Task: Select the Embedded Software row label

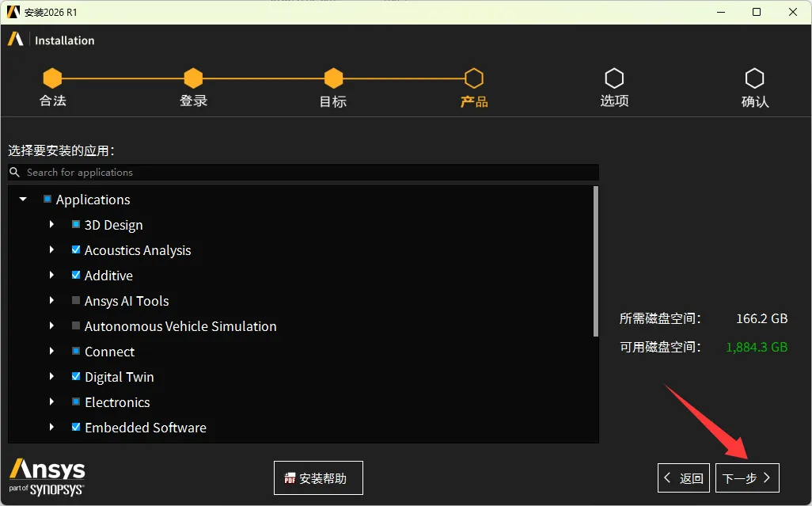Action: click(146, 428)
